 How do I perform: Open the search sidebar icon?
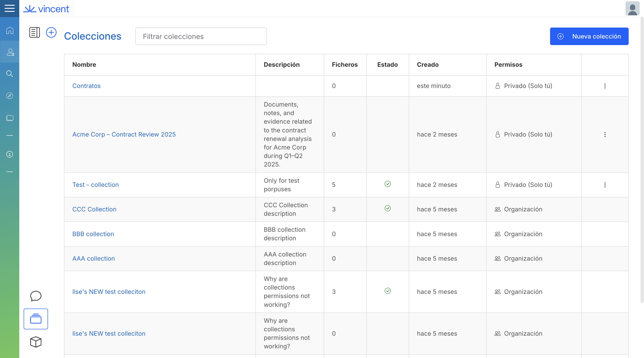click(9, 74)
